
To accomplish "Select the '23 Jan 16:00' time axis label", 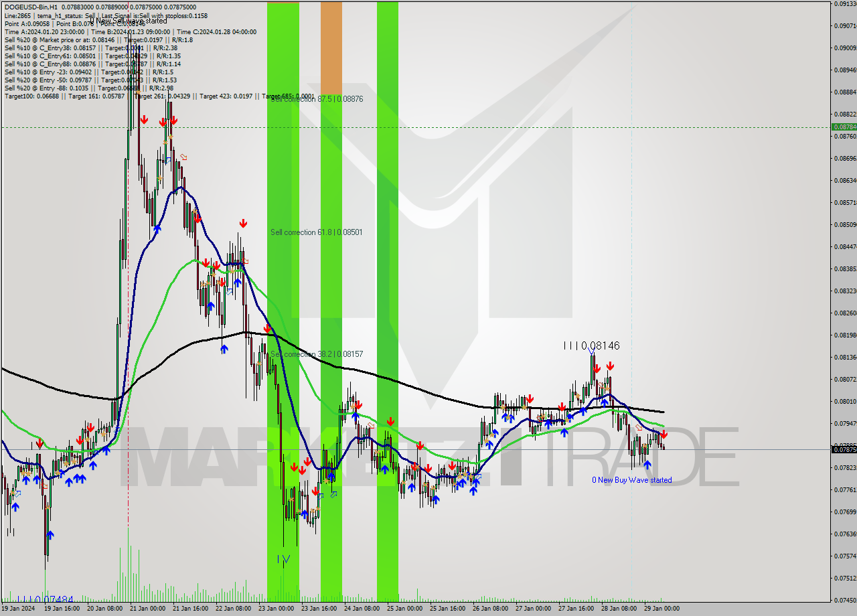I will click(x=318, y=609).
